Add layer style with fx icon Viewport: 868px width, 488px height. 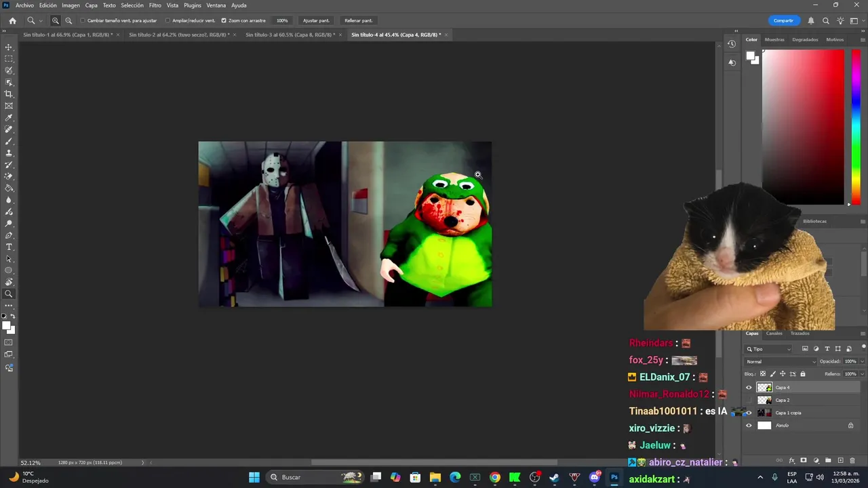791,460
